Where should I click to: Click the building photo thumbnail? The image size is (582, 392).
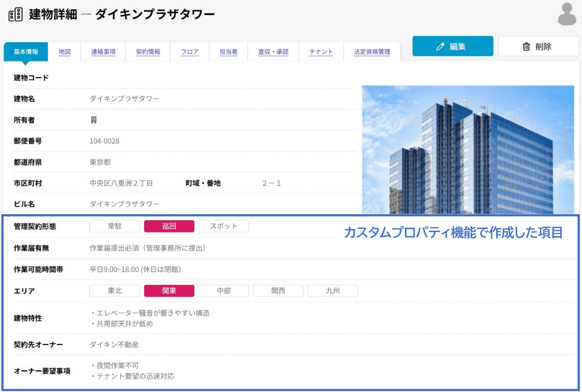468,149
